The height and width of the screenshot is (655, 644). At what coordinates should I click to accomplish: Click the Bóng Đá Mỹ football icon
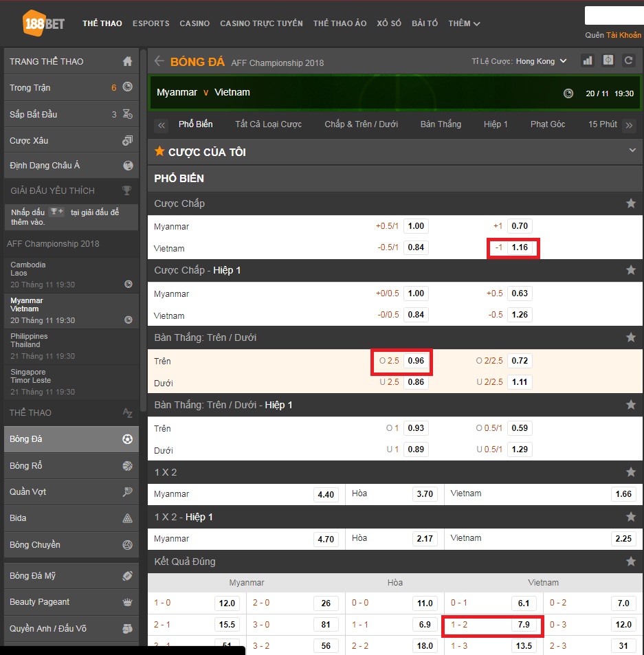click(x=127, y=576)
